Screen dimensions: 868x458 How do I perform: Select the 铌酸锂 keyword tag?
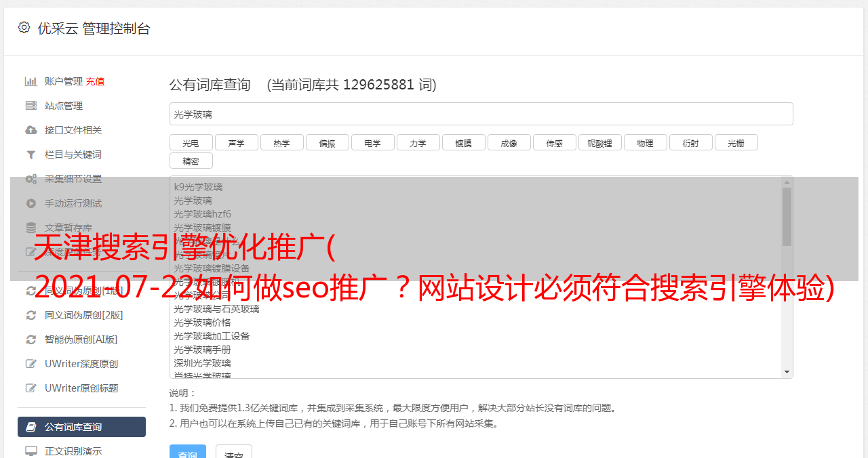click(x=600, y=142)
